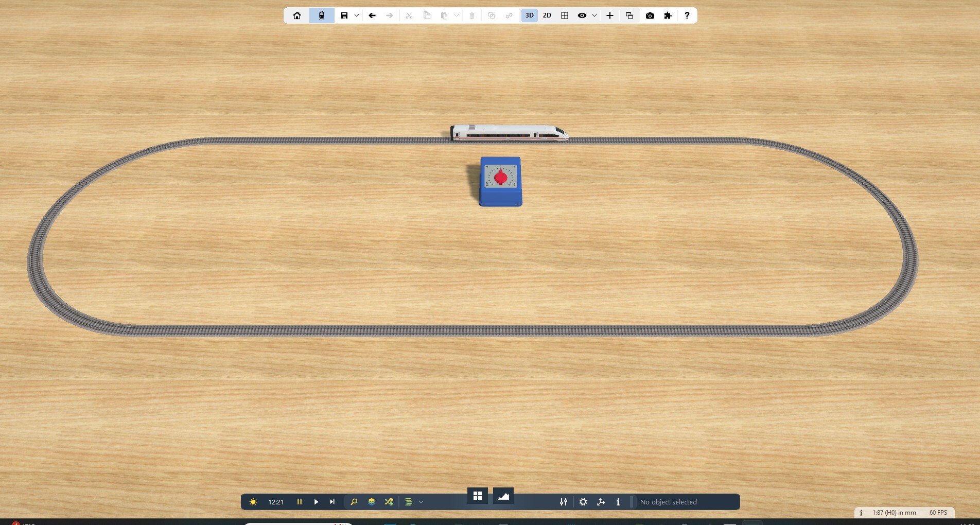Pause the simulation time

pyautogui.click(x=299, y=502)
